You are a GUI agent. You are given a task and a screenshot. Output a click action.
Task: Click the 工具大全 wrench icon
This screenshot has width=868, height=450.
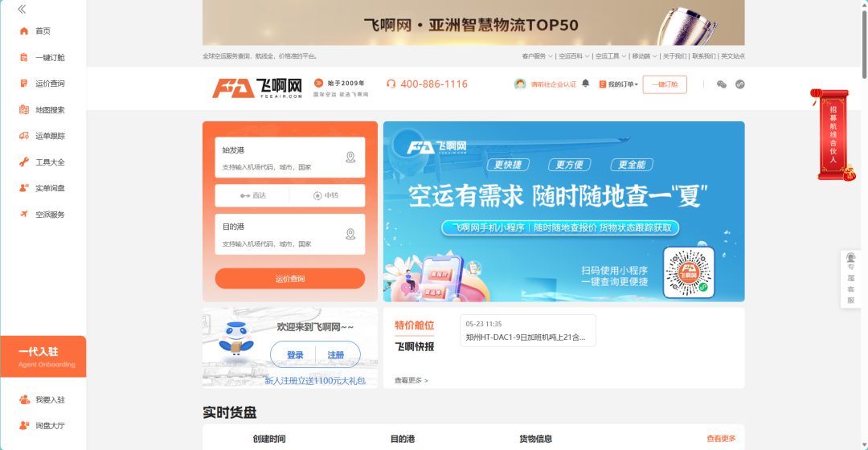click(x=24, y=162)
